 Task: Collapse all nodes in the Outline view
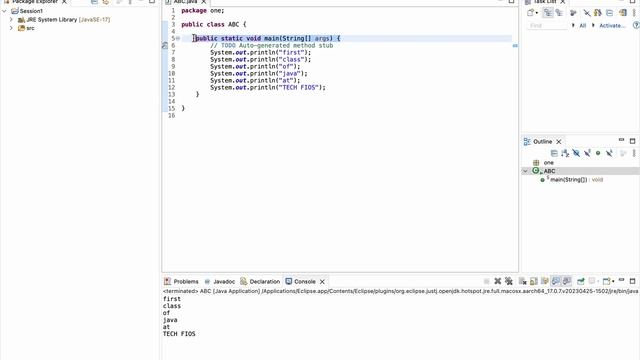pyautogui.click(x=554, y=153)
